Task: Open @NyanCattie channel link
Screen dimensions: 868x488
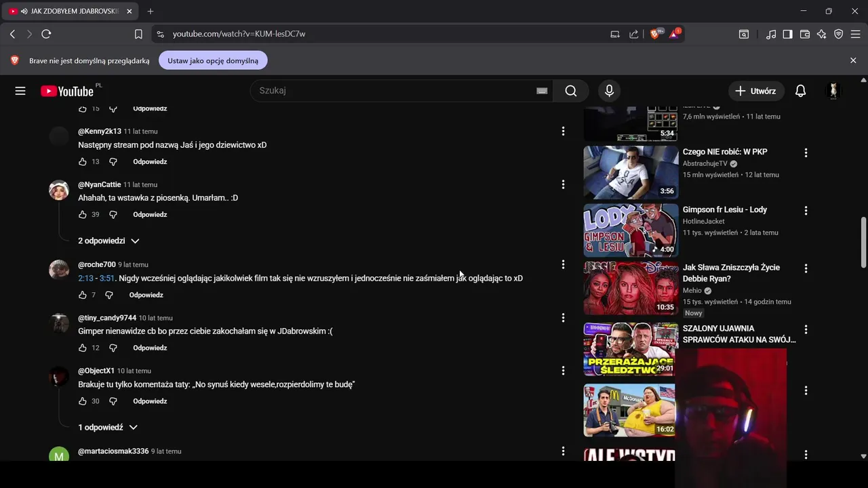Action: click(100, 184)
